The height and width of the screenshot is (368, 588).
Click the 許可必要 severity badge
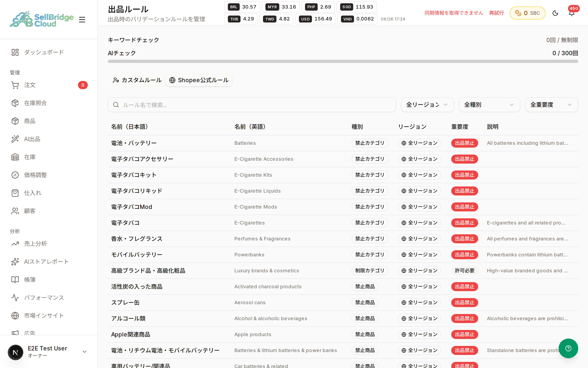464,270
